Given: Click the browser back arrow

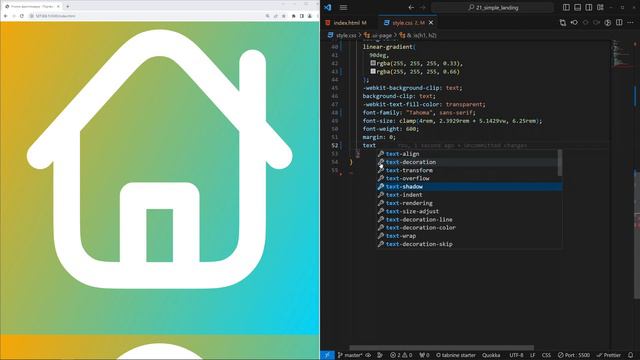Looking at the screenshot, I should [x=6, y=16].
